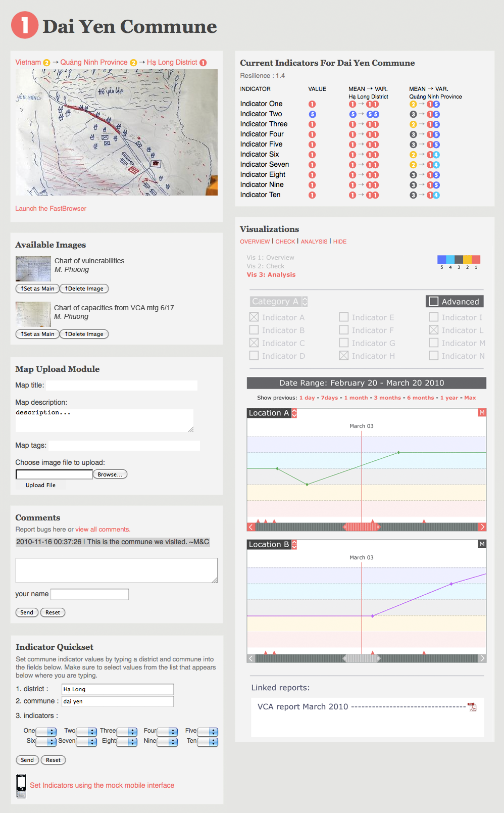Image resolution: width=504 pixels, height=813 pixels.
Task: Click Launch the FastBrowser link
Action: coord(51,209)
